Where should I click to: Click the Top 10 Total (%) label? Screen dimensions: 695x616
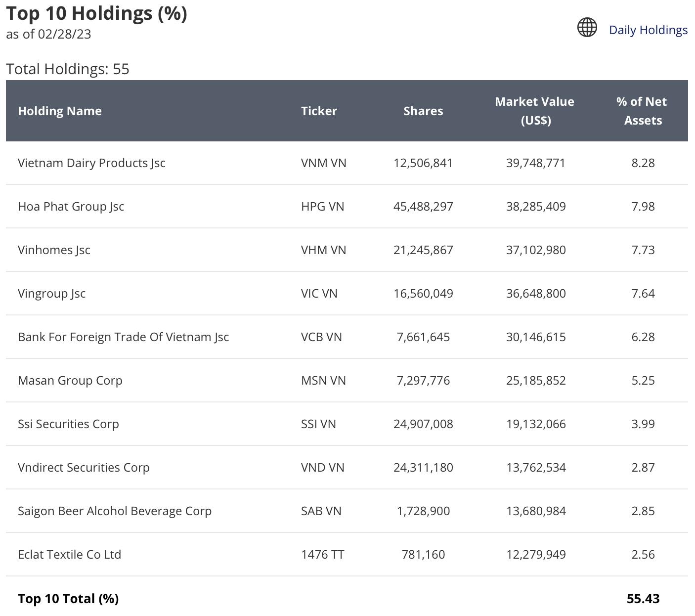[x=68, y=599]
